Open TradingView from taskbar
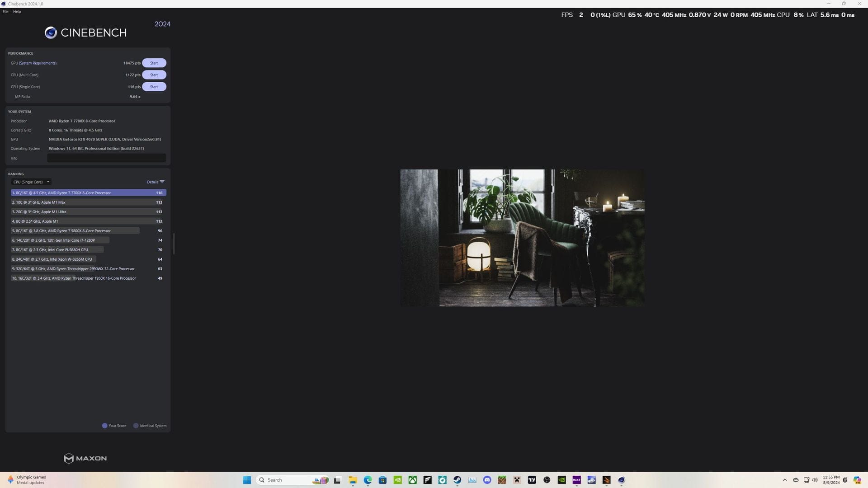Screen dimensions: 868x488 (x=532, y=480)
